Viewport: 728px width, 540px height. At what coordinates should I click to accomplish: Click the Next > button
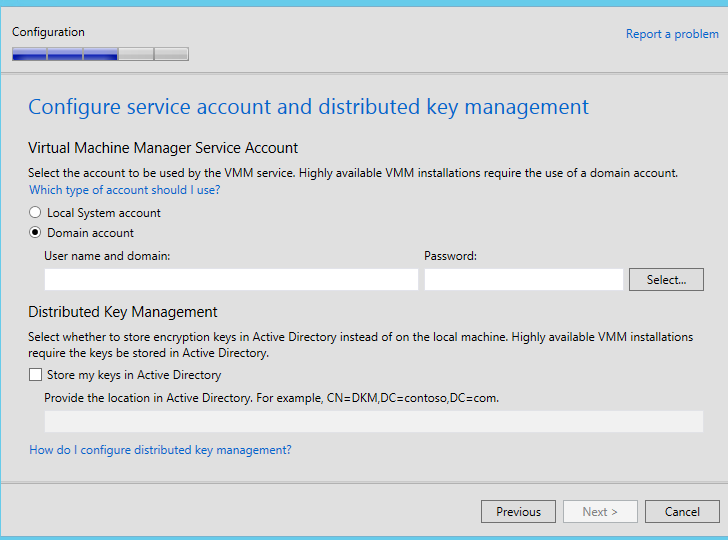coord(599,512)
